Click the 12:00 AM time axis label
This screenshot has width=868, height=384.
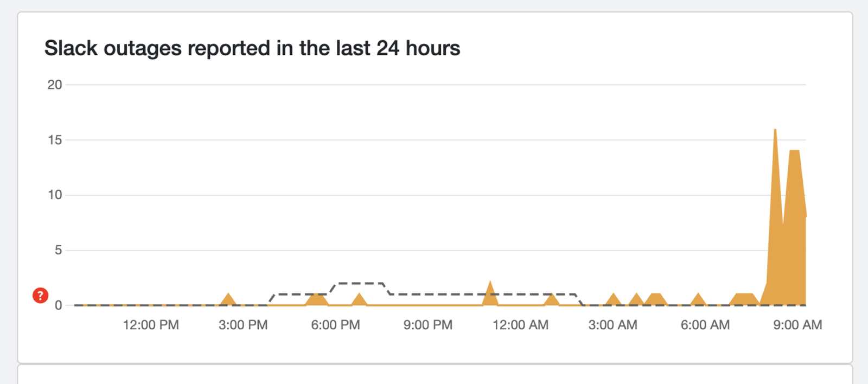click(520, 325)
